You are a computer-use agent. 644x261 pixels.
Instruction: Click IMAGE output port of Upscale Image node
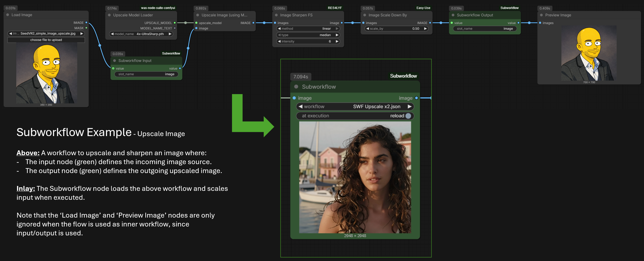point(253,23)
